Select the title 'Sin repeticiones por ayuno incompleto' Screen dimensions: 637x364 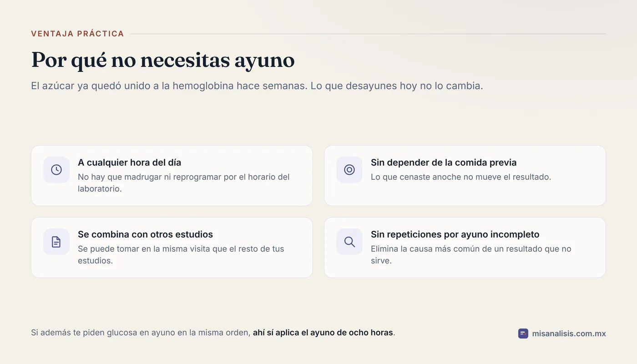[455, 234]
